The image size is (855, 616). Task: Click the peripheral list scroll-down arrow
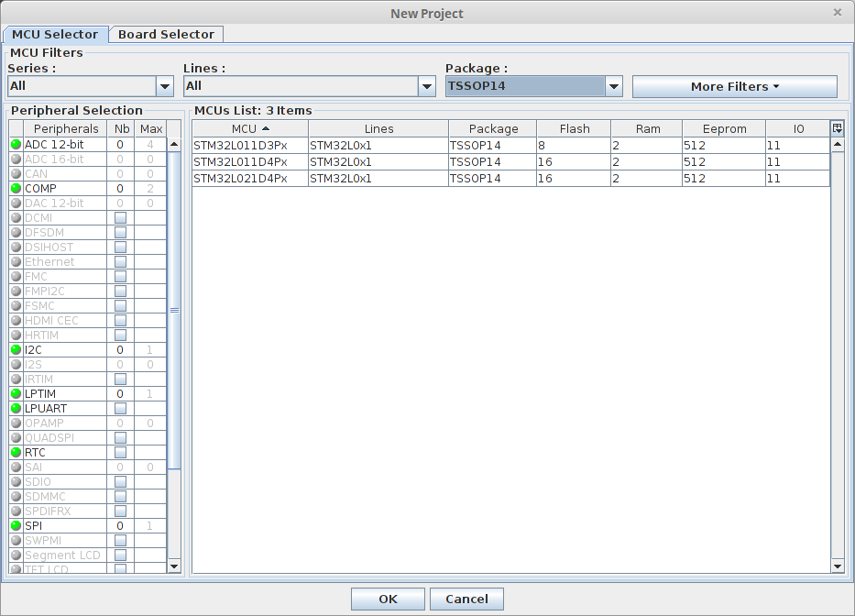174,566
